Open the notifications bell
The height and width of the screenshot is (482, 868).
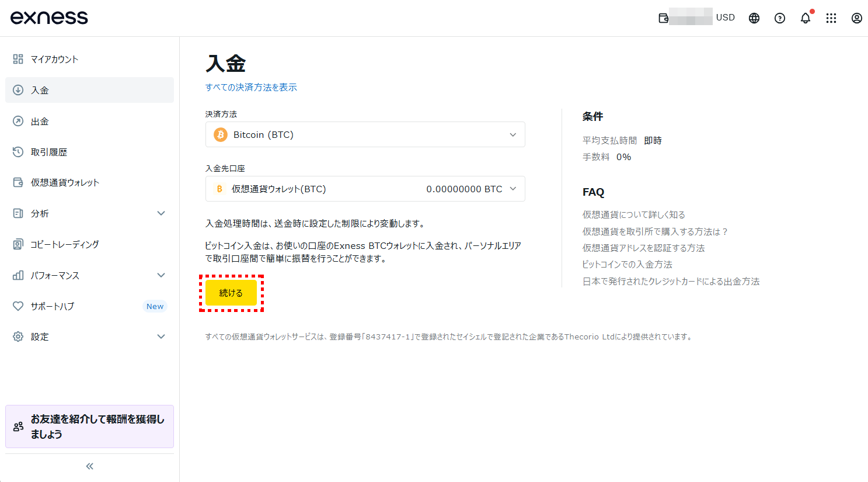pos(806,18)
